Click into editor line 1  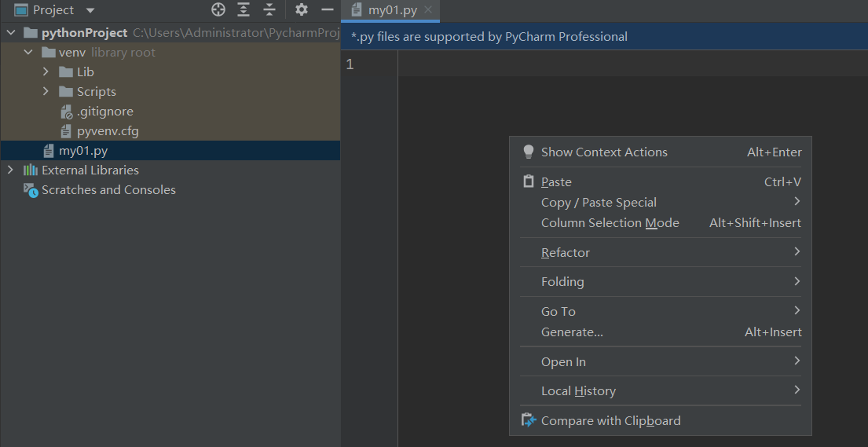(632, 64)
